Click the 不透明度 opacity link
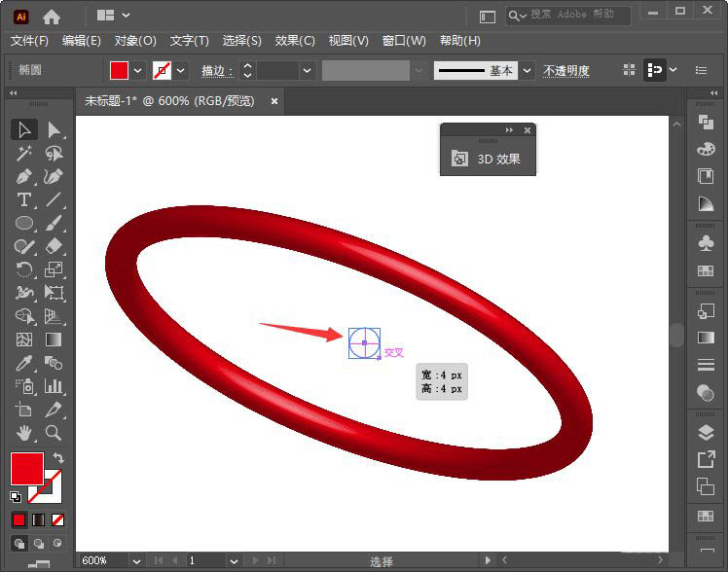Screen dimensions: 728x572 (x=566, y=71)
